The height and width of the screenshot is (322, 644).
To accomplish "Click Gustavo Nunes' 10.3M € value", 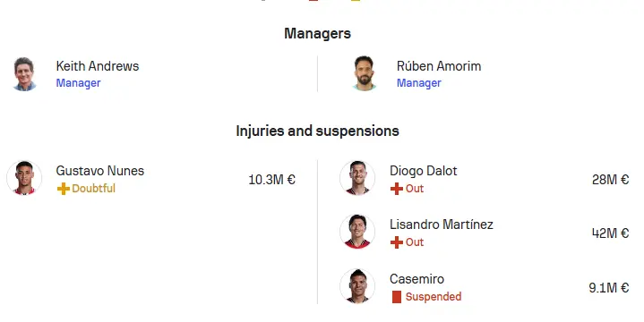I will point(271,180).
